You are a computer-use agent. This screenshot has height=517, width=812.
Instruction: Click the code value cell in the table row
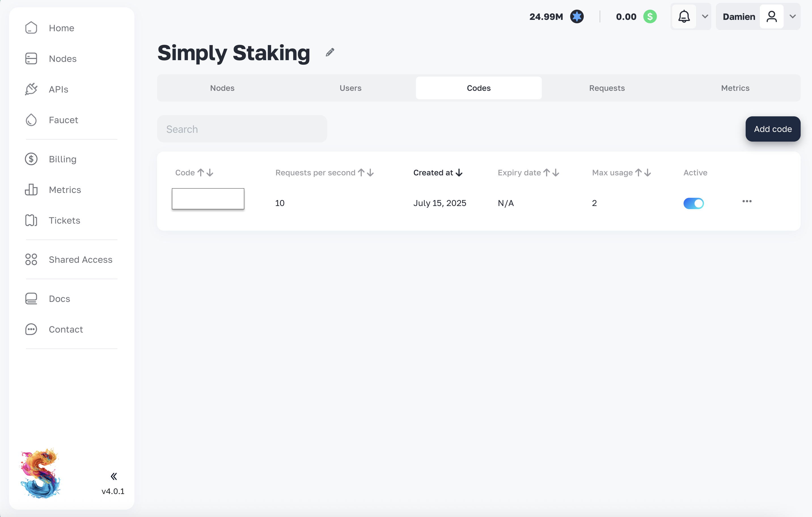(x=208, y=199)
